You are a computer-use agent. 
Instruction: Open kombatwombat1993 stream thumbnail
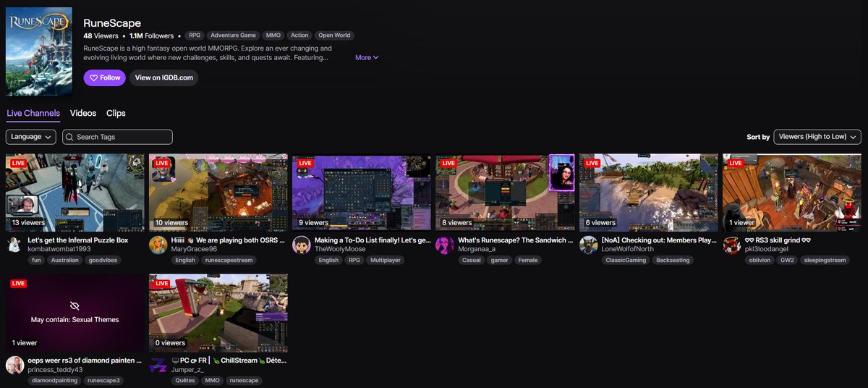(x=75, y=192)
